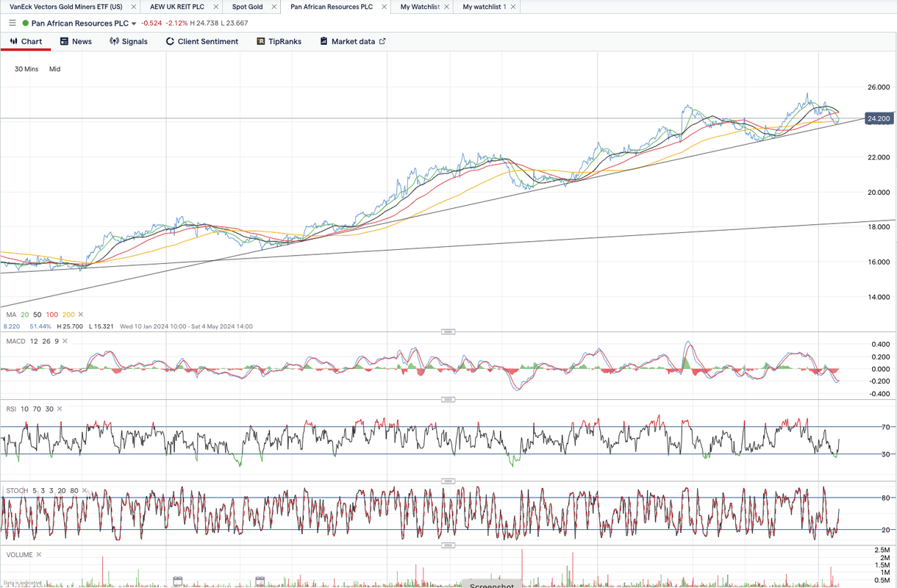The image size is (897, 588).
Task: Click the 26.000 price axis label
Action: tap(879, 87)
